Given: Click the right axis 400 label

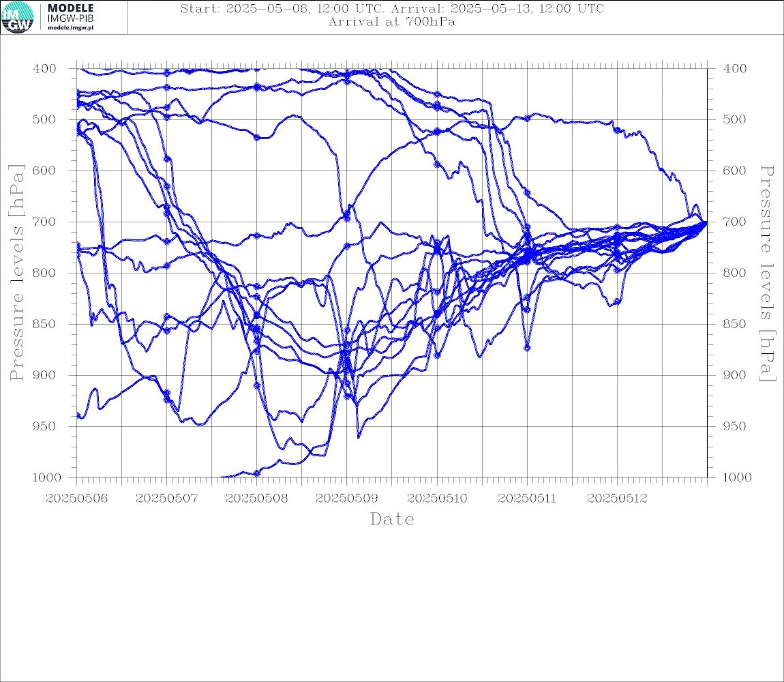Looking at the screenshot, I should 734,69.
